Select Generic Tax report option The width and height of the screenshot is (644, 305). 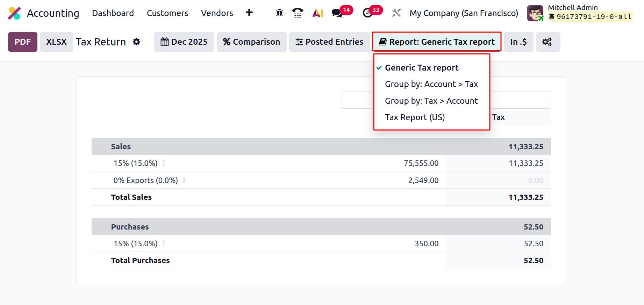click(422, 68)
